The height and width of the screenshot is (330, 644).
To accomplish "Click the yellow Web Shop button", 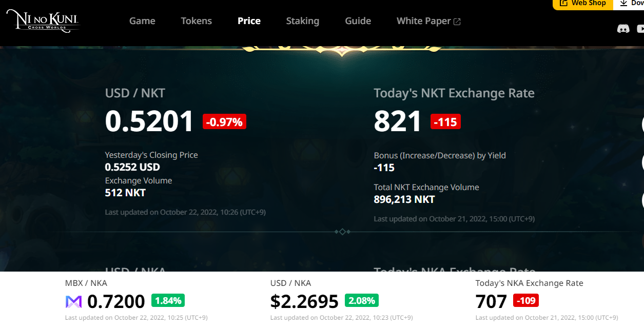I will tap(583, 4).
